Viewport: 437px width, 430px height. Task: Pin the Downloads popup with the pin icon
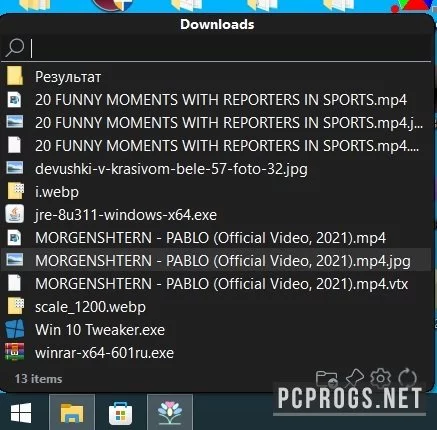[354, 378]
